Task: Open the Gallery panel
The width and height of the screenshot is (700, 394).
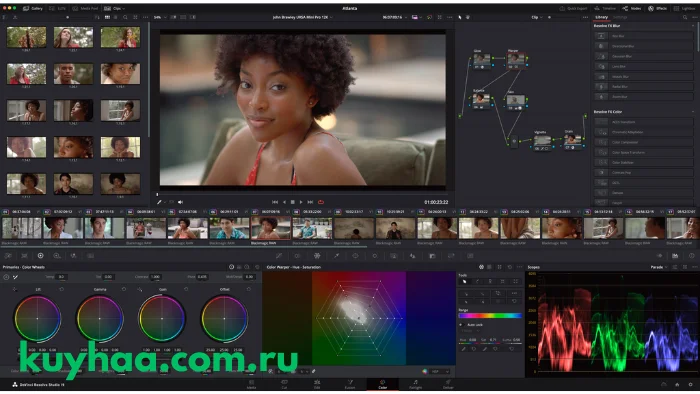Action: click(33, 8)
